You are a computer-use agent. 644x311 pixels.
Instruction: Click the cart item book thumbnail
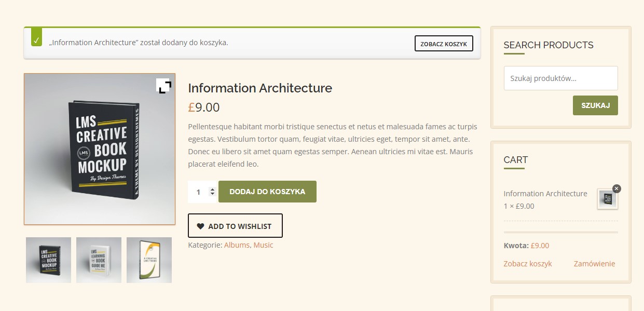coord(607,199)
